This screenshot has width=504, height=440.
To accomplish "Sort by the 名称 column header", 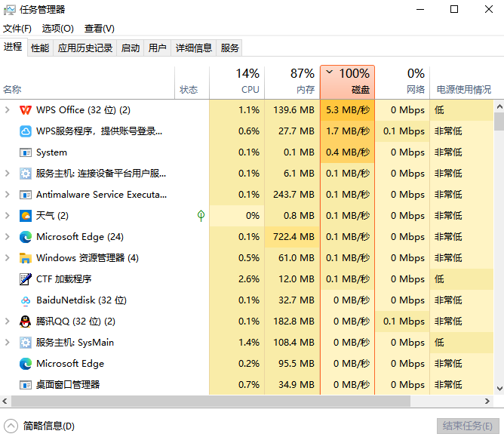I will click(x=87, y=82).
